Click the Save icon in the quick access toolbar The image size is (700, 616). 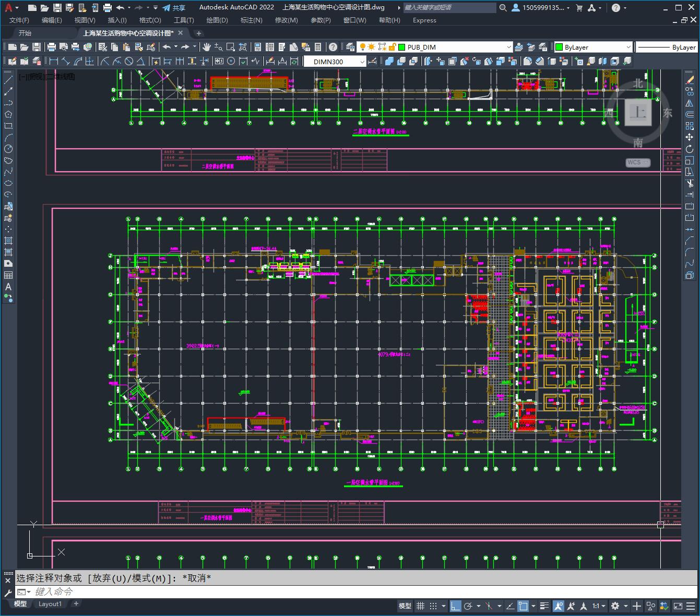click(x=57, y=8)
